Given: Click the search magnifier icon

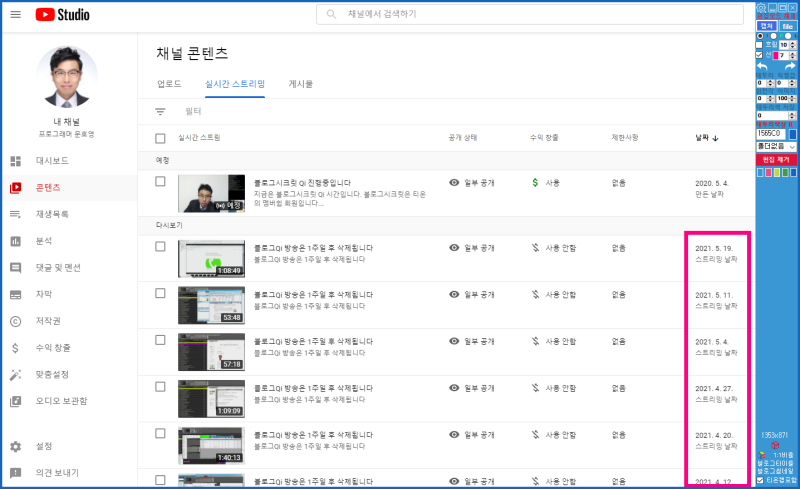Looking at the screenshot, I should point(331,14).
